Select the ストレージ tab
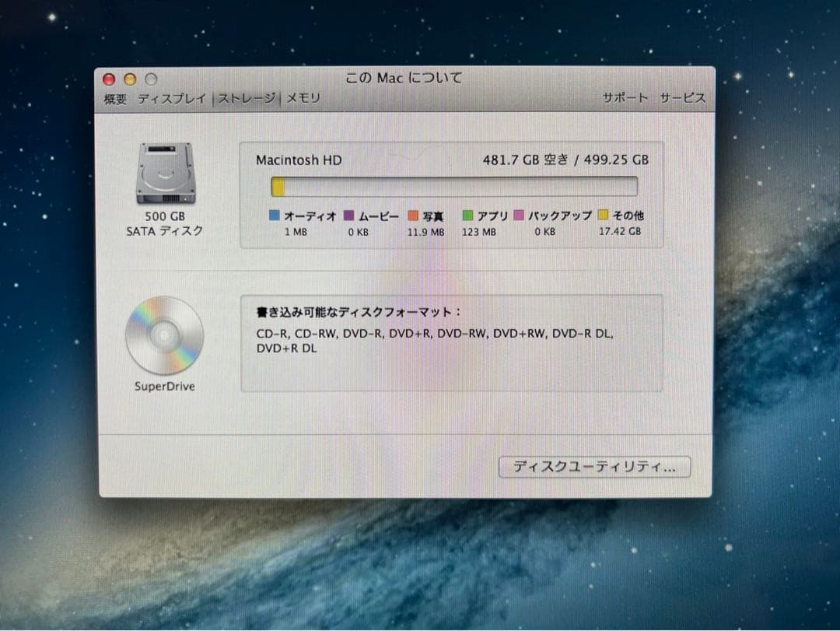 click(246, 99)
